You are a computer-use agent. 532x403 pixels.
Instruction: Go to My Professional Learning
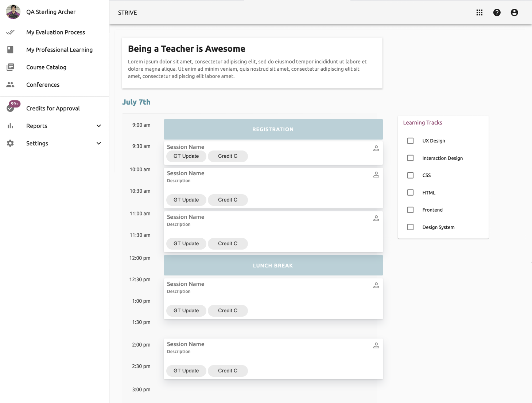tap(59, 50)
